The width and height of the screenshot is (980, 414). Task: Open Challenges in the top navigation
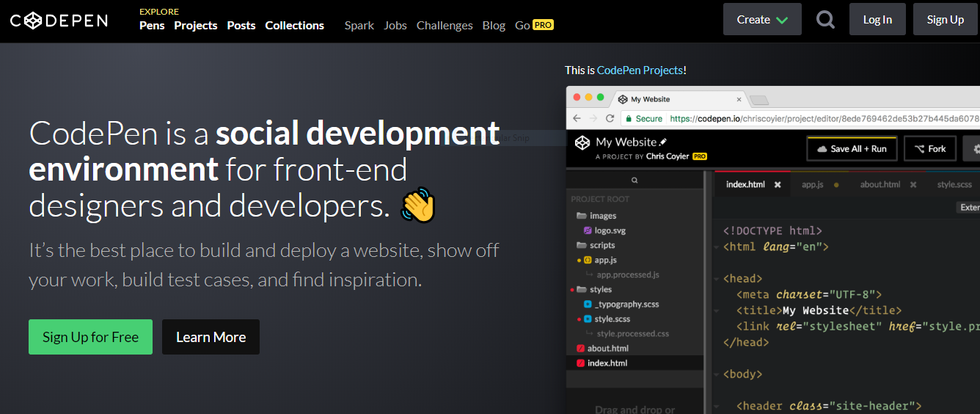click(x=445, y=25)
